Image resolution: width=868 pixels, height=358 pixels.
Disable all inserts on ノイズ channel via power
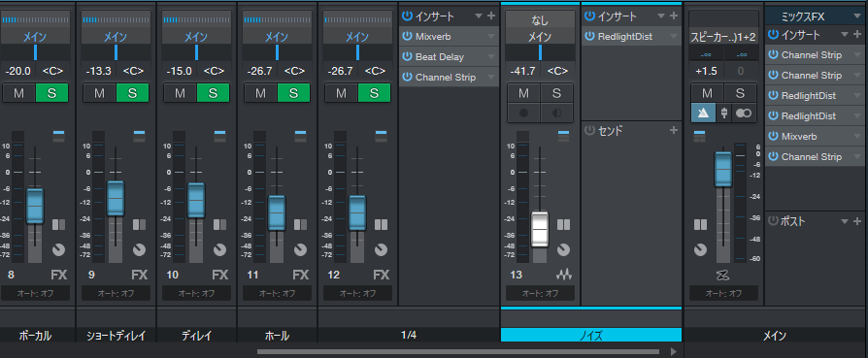click(x=589, y=16)
